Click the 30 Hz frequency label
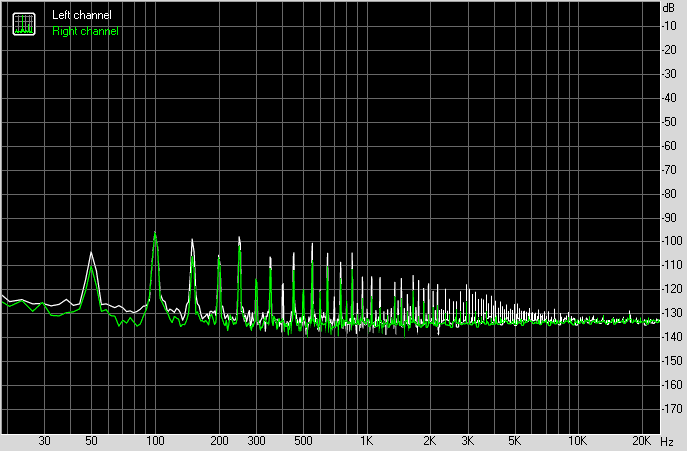This screenshot has width=687, height=451. pyautogui.click(x=44, y=441)
